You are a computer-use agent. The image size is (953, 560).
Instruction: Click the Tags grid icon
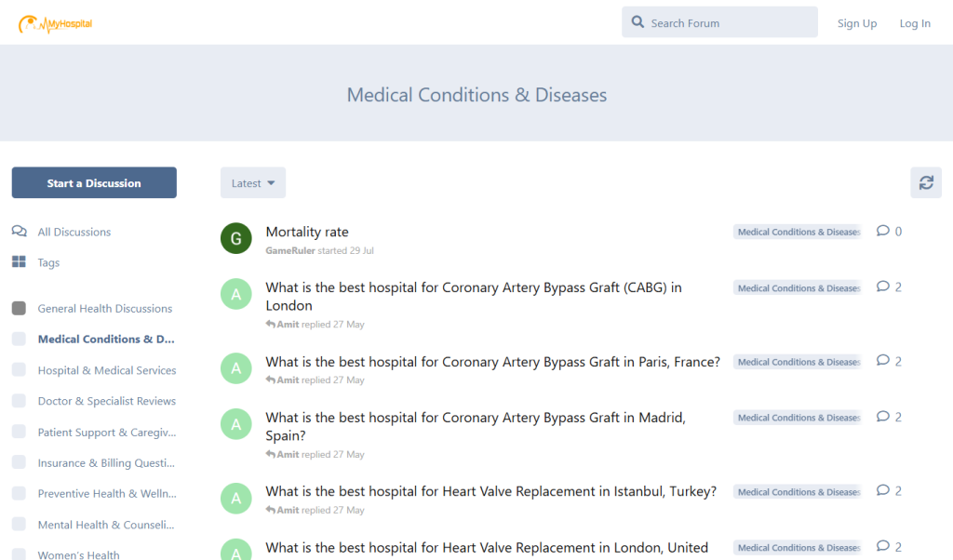coord(19,262)
